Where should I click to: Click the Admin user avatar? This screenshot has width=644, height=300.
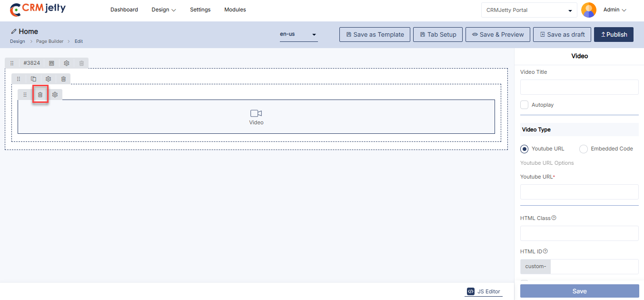point(589,10)
